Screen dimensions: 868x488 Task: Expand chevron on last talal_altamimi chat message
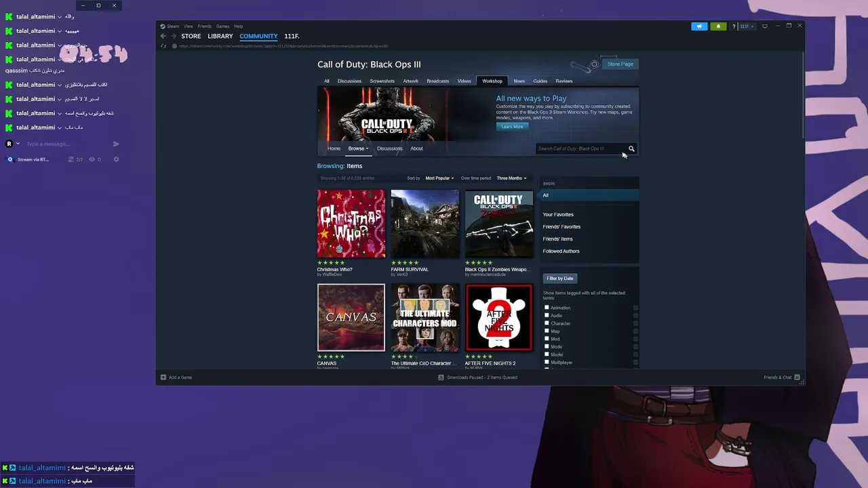coord(60,127)
